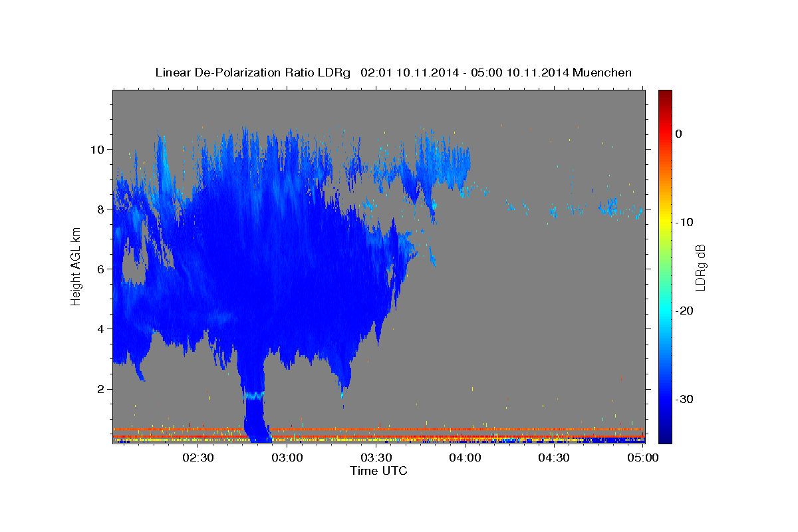The height and width of the screenshot is (532, 798).
Task: Click the dark red top of the colorbar
Action: point(665,96)
